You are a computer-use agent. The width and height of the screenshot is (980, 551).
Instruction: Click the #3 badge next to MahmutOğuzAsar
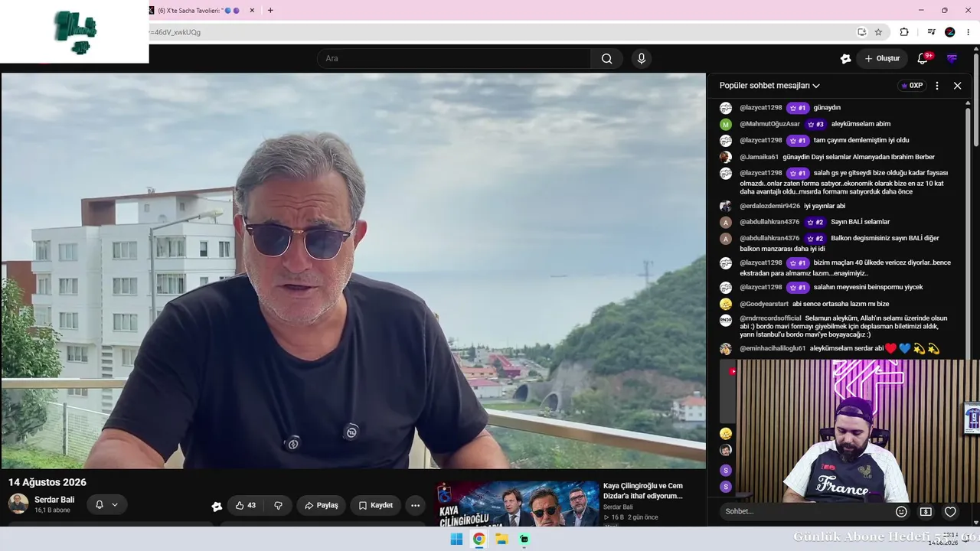[x=815, y=124]
